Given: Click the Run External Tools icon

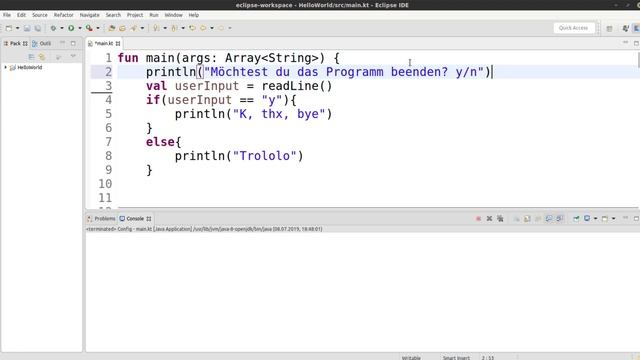Looking at the screenshot, I should [x=89, y=28].
